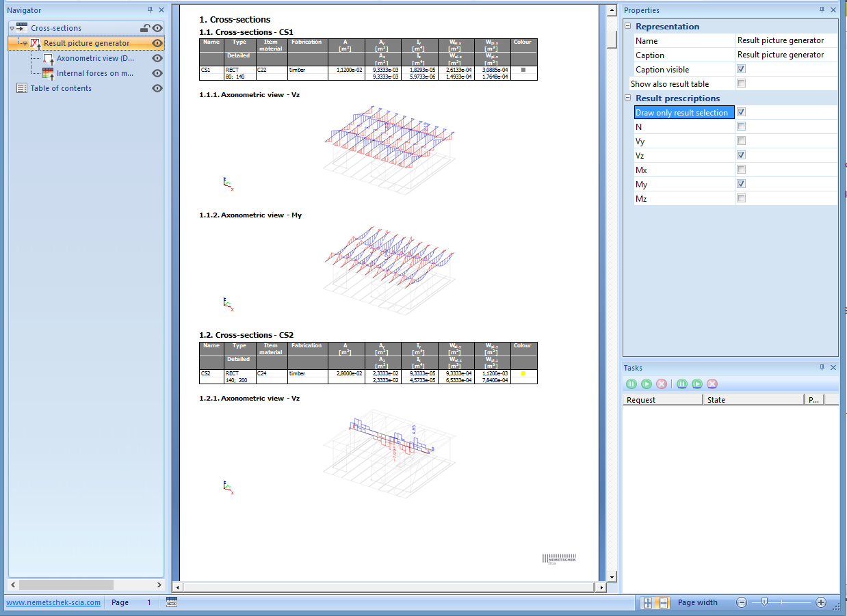This screenshot has width=847, height=616.
Task: Click the zoom out minus icon
Action: [742, 602]
